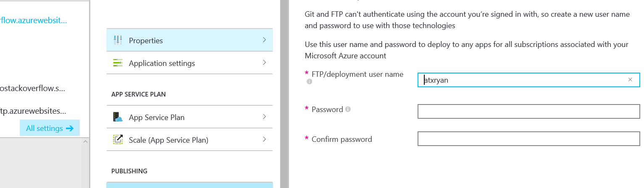Expand the Application settings chevron
The width and height of the screenshot is (644, 188).
tap(264, 63)
